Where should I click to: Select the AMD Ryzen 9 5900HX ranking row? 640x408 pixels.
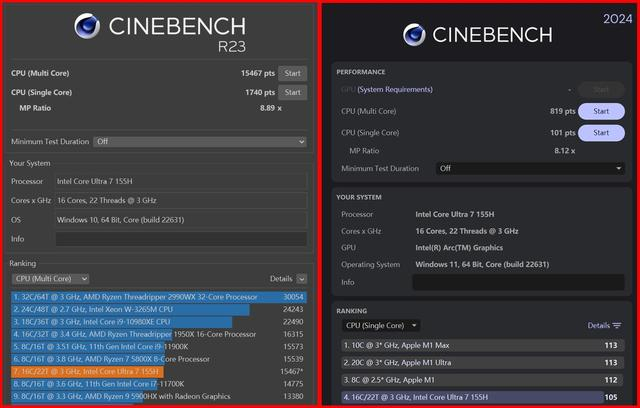pyautogui.click(x=159, y=397)
